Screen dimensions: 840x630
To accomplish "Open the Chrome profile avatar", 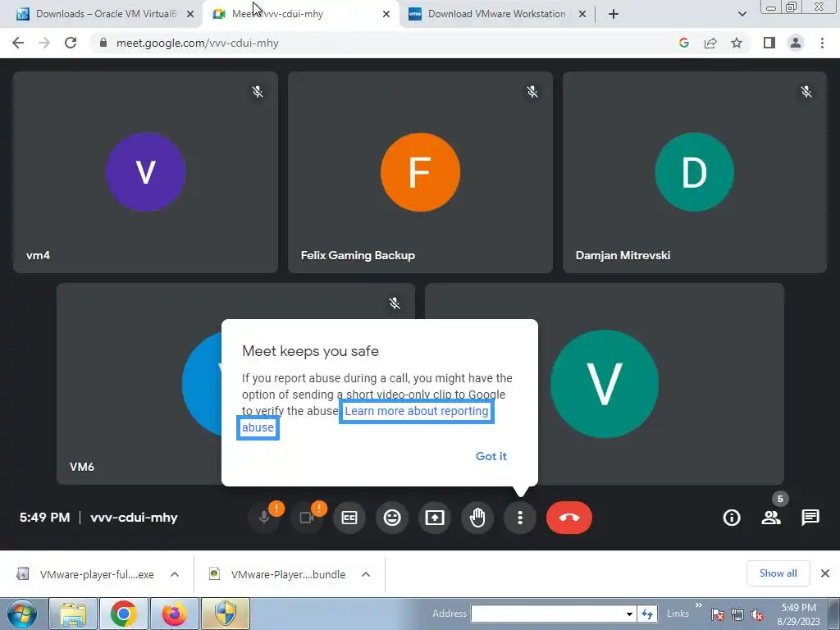I will point(796,43).
